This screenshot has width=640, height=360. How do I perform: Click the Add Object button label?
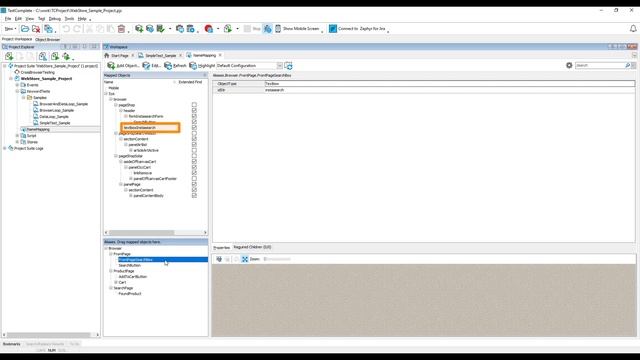(x=128, y=65)
